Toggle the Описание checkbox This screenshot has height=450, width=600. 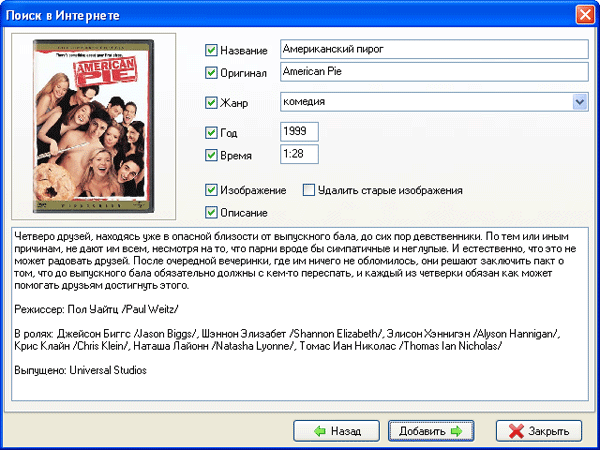pos(211,212)
